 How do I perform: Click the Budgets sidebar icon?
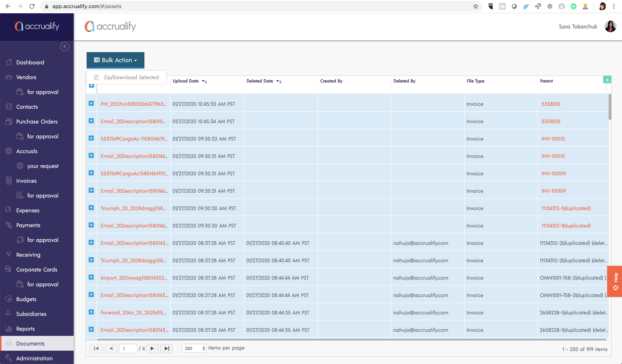(x=9, y=299)
